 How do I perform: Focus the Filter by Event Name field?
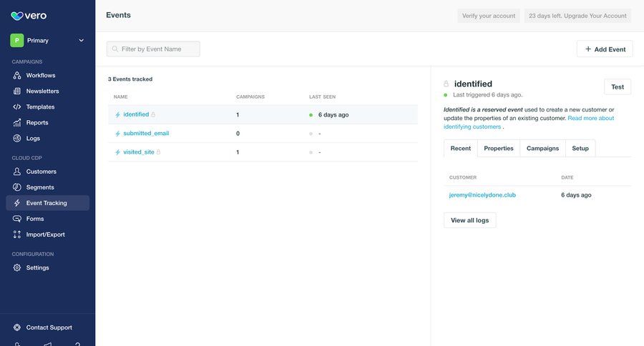point(153,49)
